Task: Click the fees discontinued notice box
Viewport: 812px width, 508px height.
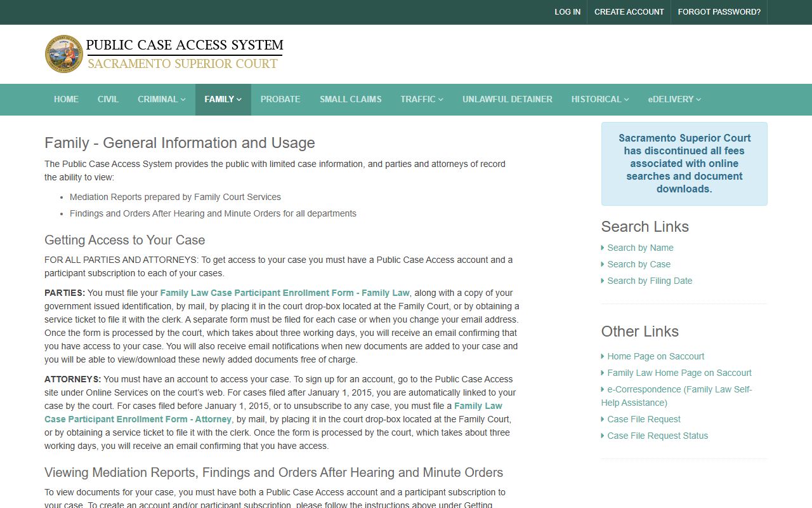Action: [x=684, y=164]
